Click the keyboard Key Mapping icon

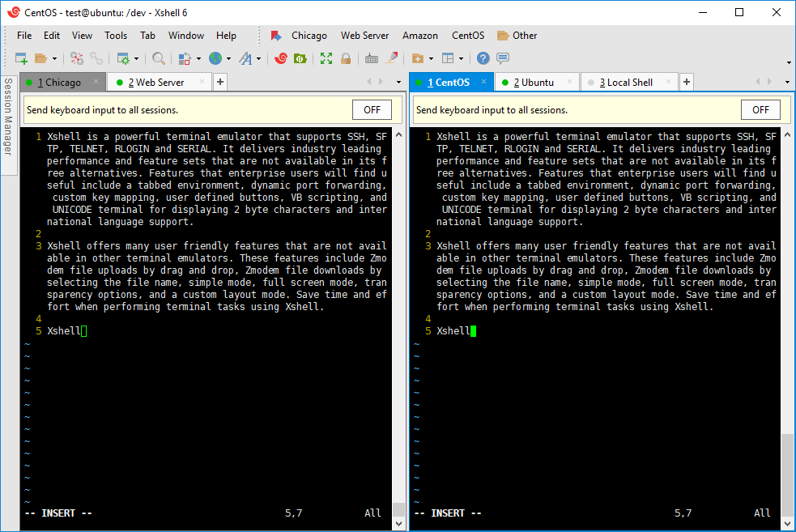click(372, 58)
